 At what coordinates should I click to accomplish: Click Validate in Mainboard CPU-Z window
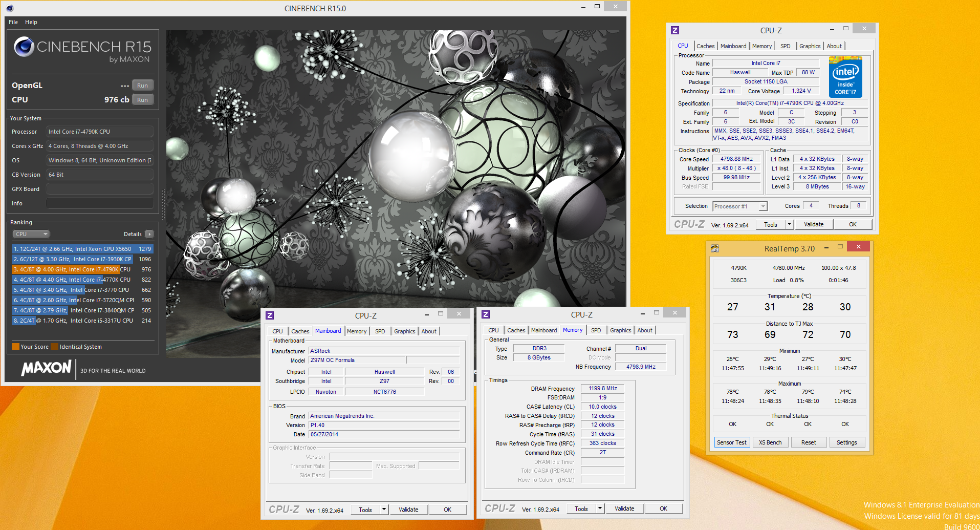tap(408, 510)
